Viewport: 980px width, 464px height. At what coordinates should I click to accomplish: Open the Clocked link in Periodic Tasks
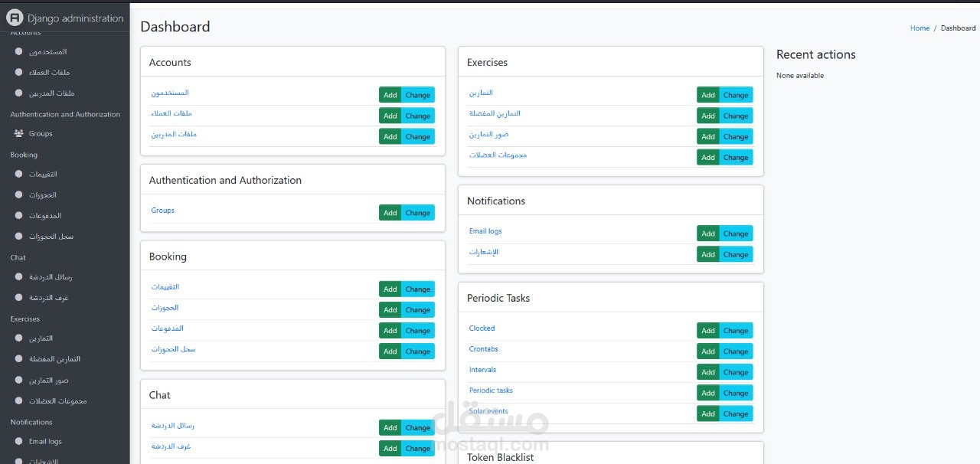482,328
